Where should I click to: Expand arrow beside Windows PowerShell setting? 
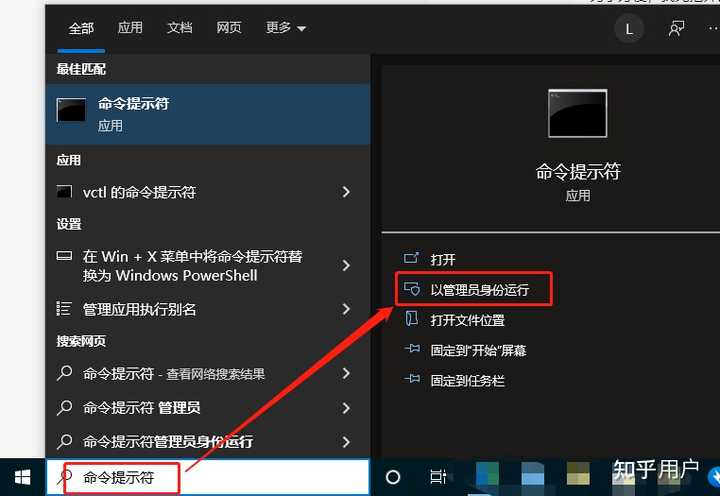pyautogui.click(x=346, y=265)
